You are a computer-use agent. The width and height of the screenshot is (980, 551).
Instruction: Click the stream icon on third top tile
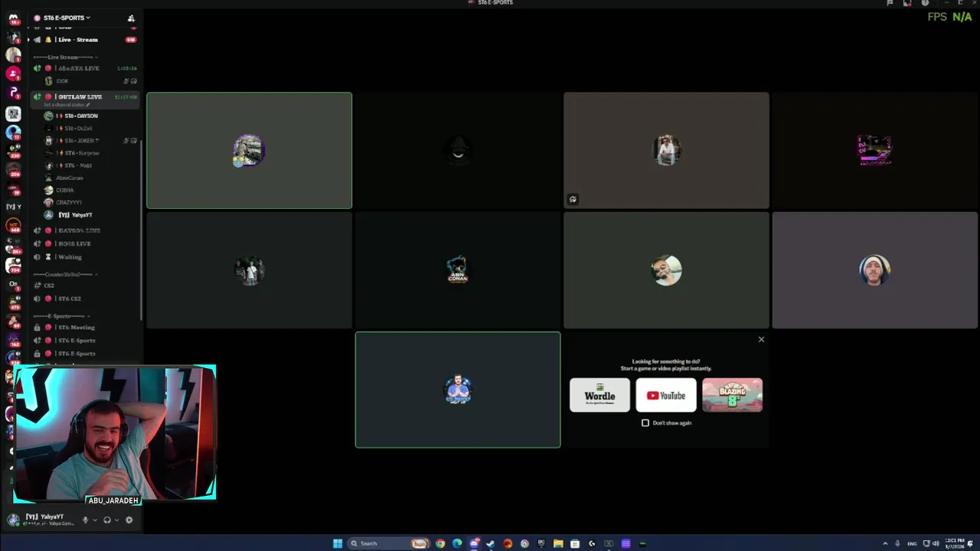click(x=573, y=200)
